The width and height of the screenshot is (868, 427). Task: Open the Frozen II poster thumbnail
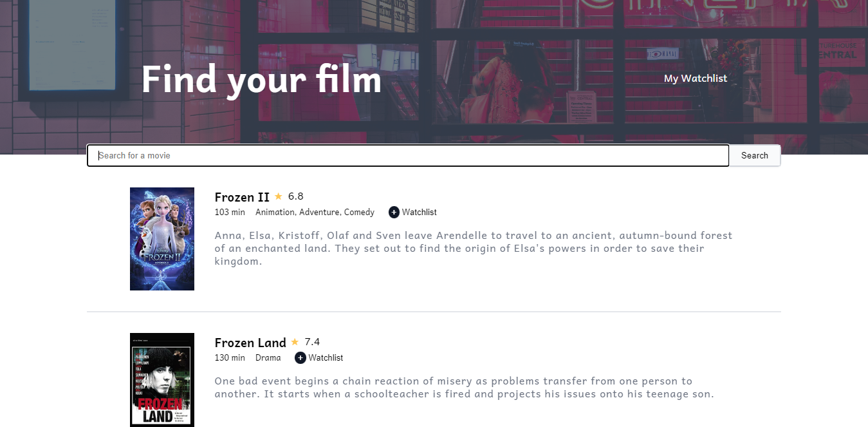162,239
